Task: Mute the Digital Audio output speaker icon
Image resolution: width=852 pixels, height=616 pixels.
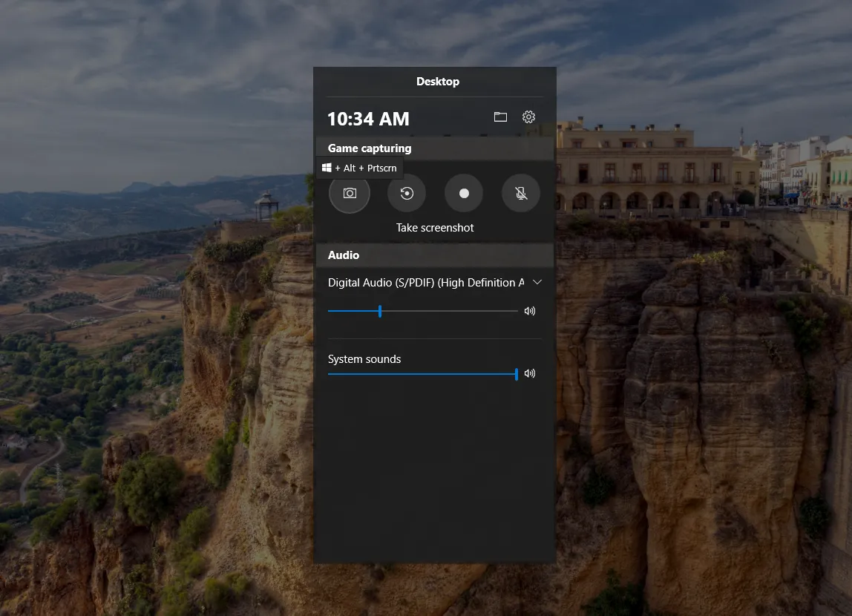Action: (529, 311)
